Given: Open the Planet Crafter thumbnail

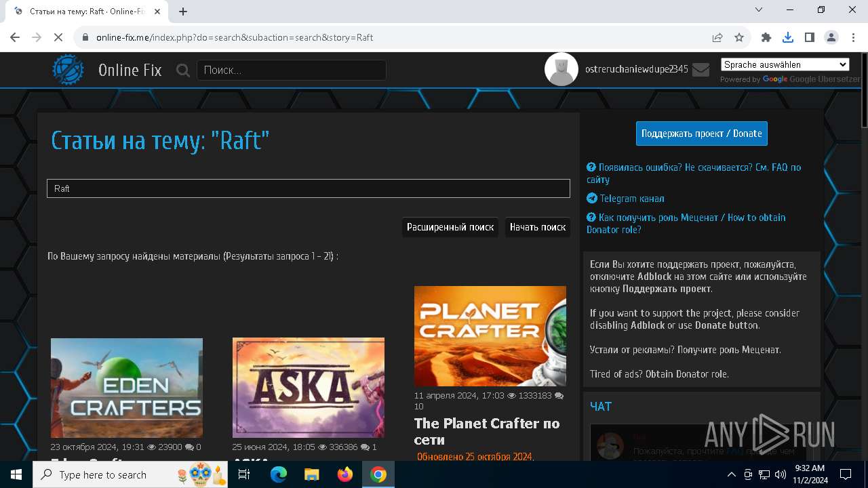Looking at the screenshot, I should (x=490, y=336).
